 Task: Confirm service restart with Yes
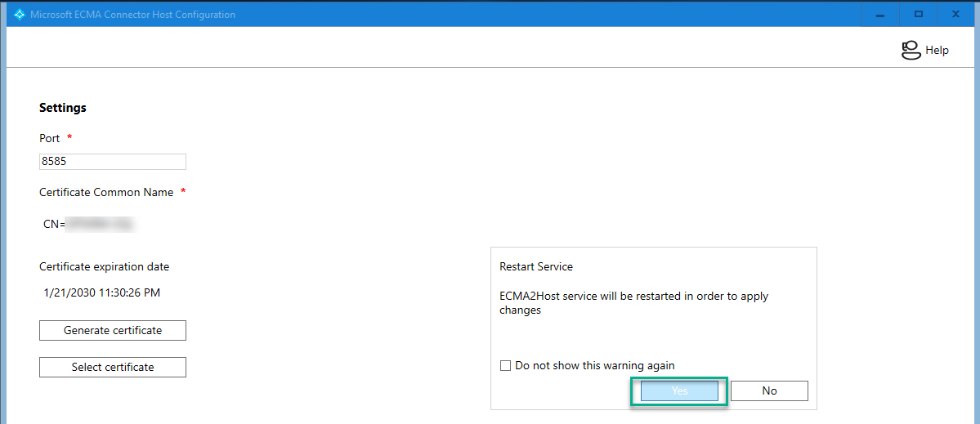coord(679,391)
